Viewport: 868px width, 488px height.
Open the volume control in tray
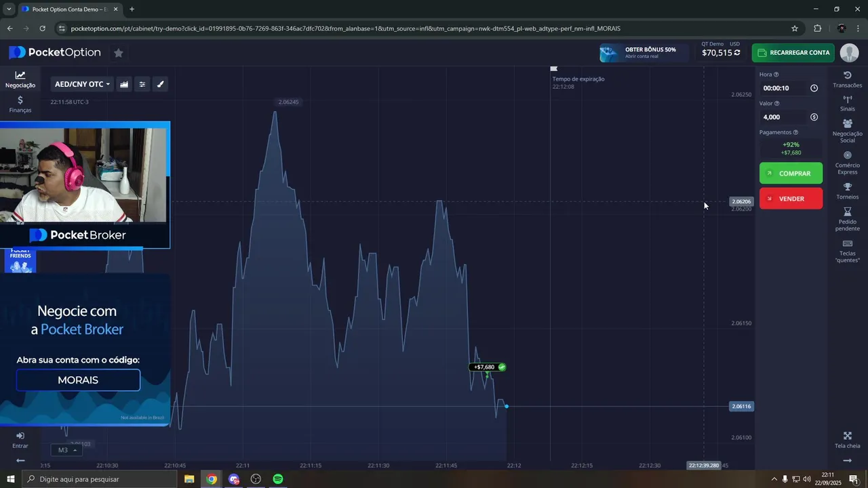[807, 479]
